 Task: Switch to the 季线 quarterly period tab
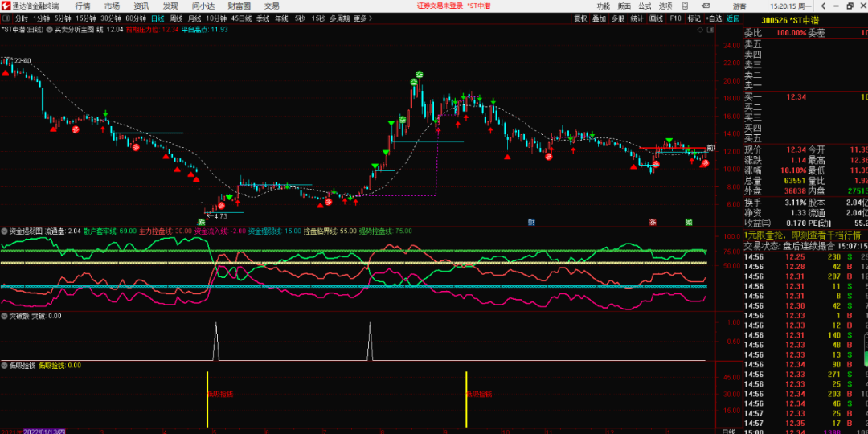click(263, 18)
